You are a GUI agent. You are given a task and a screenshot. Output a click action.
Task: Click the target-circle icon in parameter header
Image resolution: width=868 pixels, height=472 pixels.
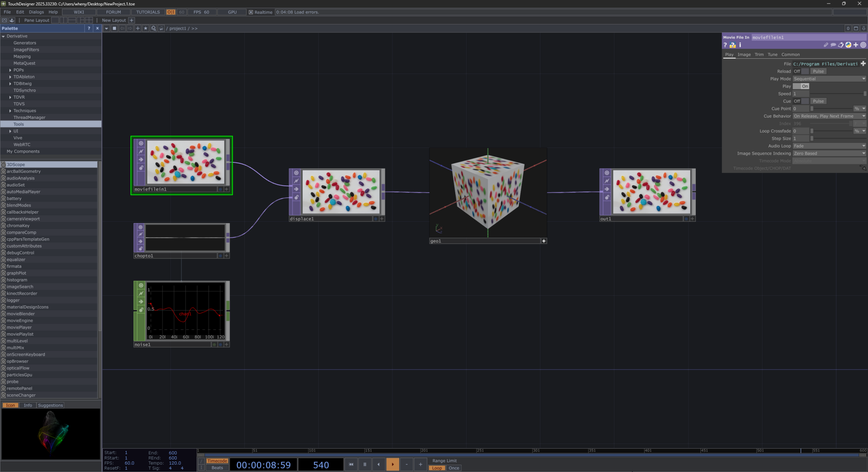(x=863, y=45)
